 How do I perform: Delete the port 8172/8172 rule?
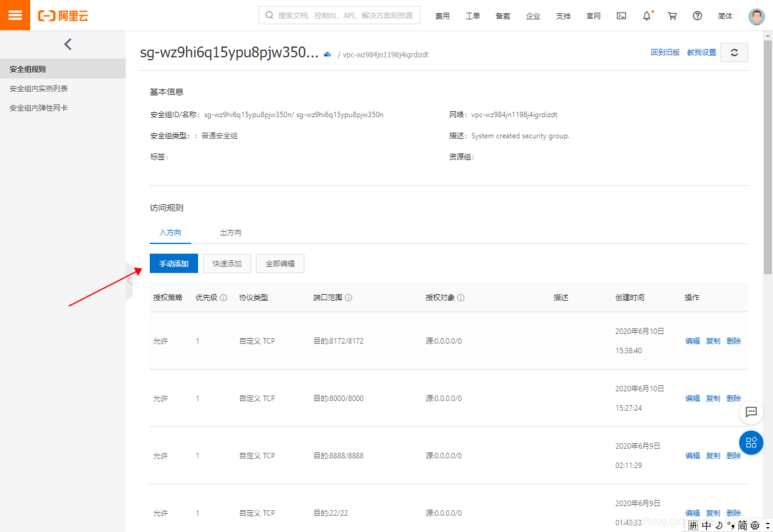pos(734,341)
